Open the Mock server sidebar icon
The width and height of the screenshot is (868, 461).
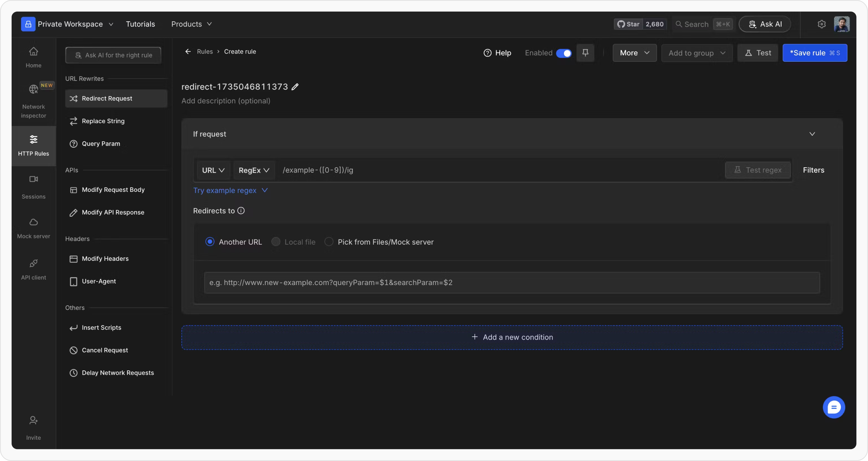click(x=33, y=228)
